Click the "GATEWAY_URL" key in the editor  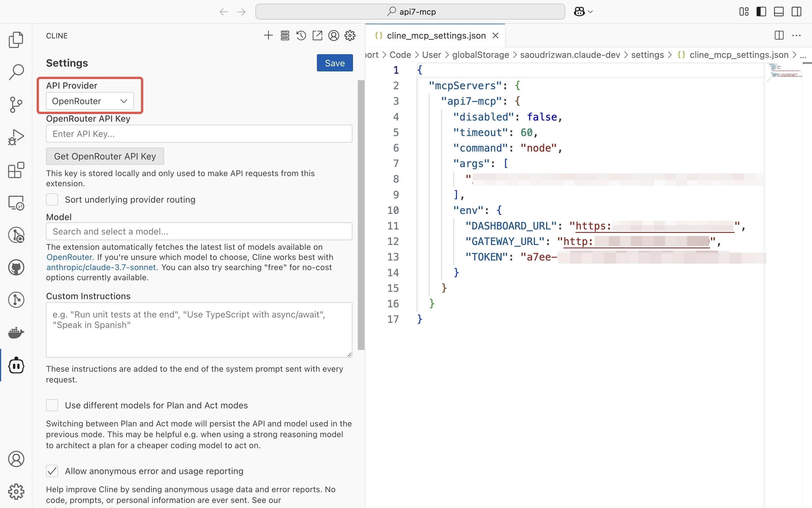point(505,242)
